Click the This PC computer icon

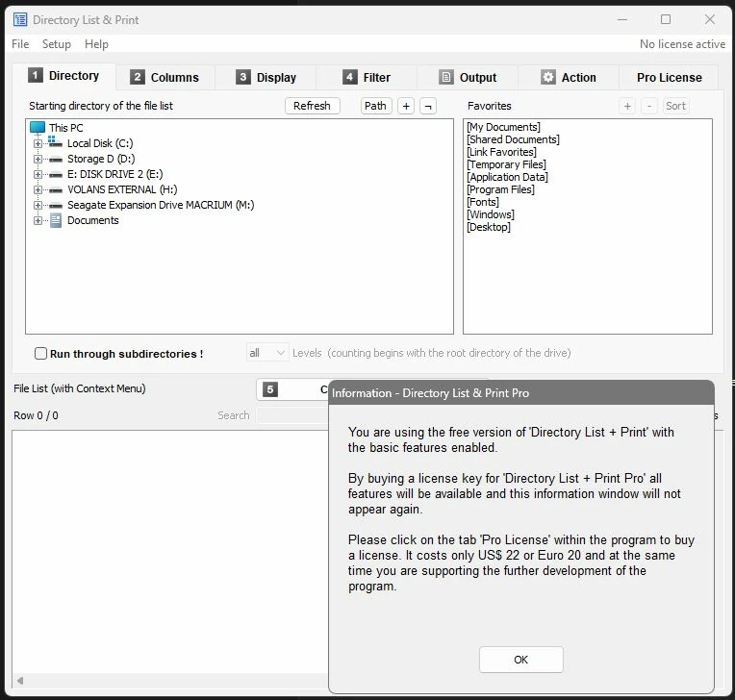(38, 128)
